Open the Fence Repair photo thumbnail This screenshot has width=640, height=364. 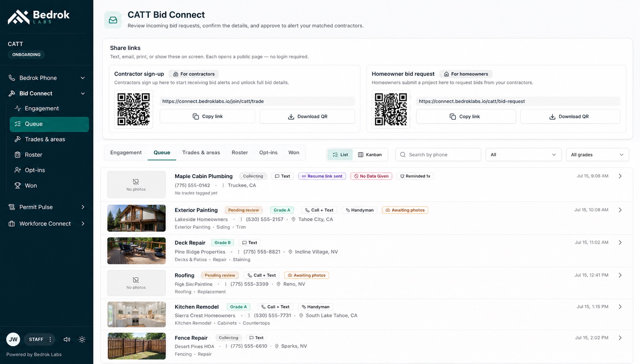click(136, 346)
